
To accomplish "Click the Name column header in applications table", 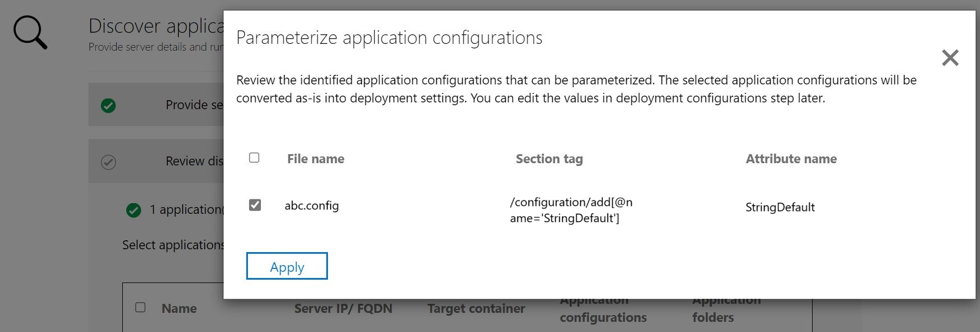I will [179, 308].
